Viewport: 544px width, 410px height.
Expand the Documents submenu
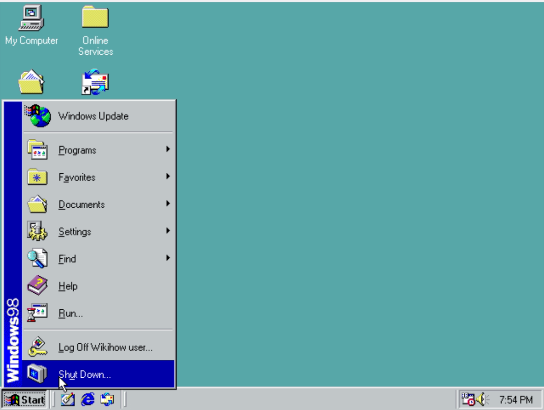99,204
